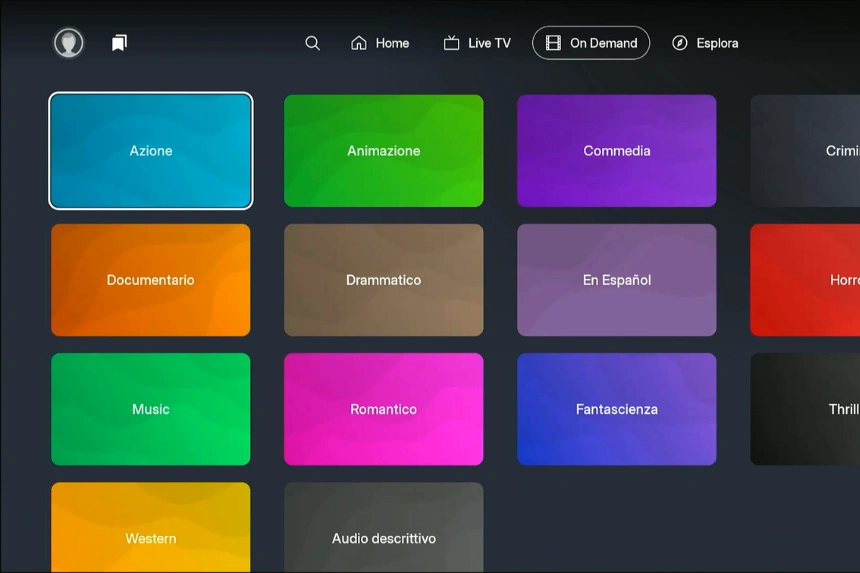Viewport: 860px width, 573px height.
Task: Open the Western category tile
Action: click(x=151, y=527)
